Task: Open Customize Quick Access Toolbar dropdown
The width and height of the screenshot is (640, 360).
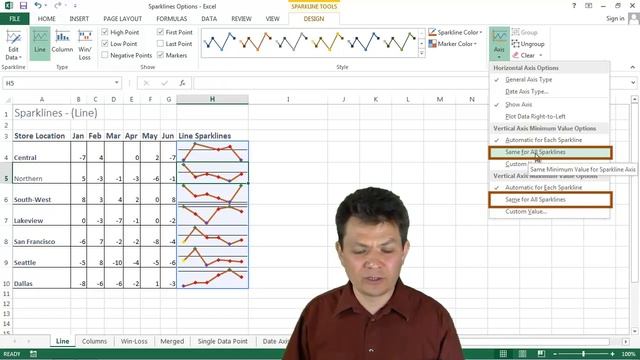Action: 75,6
